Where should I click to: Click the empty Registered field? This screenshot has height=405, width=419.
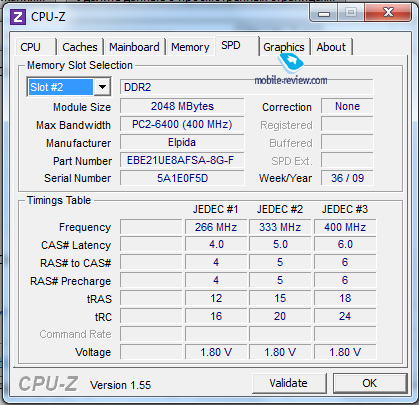tap(347, 124)
